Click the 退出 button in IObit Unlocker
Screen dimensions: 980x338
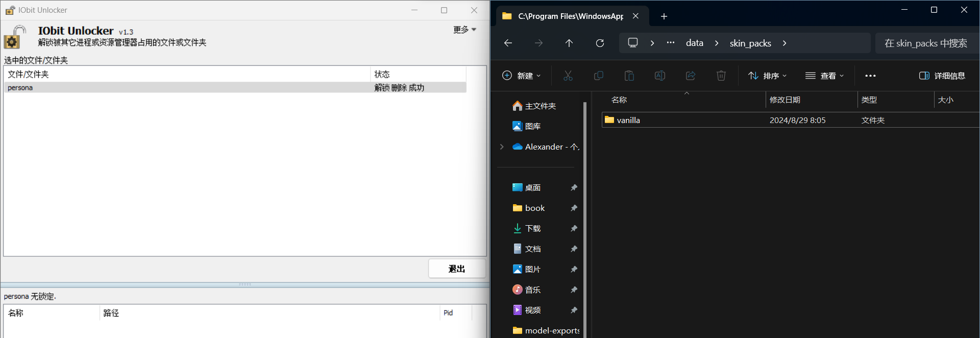point(457,269)
